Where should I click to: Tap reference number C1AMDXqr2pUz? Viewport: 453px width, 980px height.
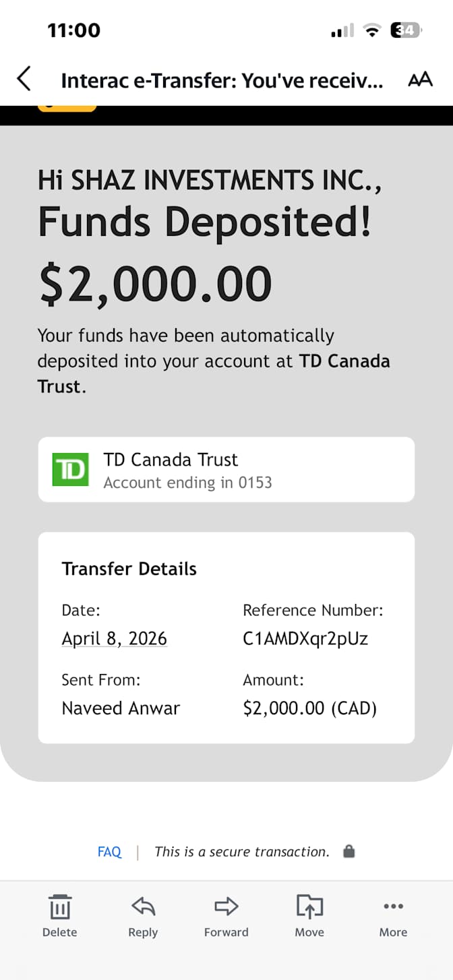point(305,638)
